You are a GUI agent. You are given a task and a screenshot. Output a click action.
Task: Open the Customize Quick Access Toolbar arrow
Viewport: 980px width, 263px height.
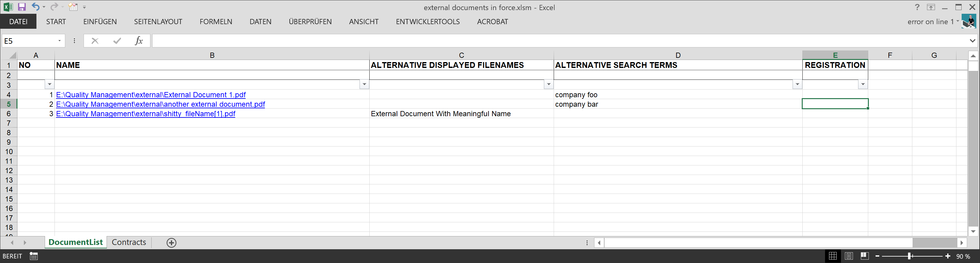coord(85,7)
